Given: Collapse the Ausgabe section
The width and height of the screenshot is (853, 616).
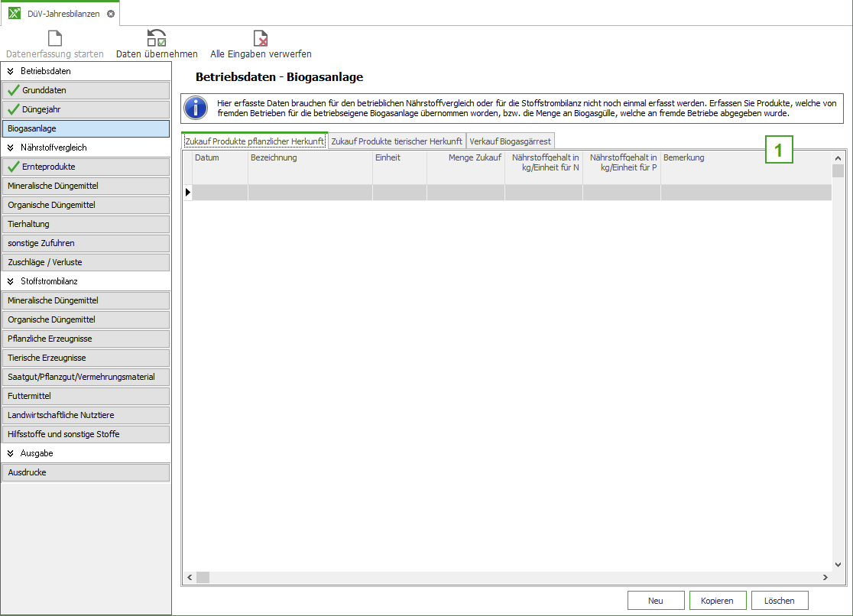Looking at the screenshot, I should (11, 453).
